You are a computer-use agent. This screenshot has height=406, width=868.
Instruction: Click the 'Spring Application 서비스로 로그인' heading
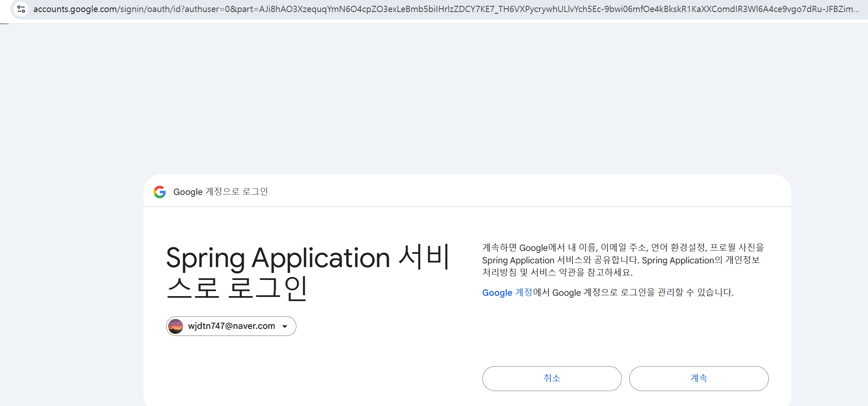(308, 272)
